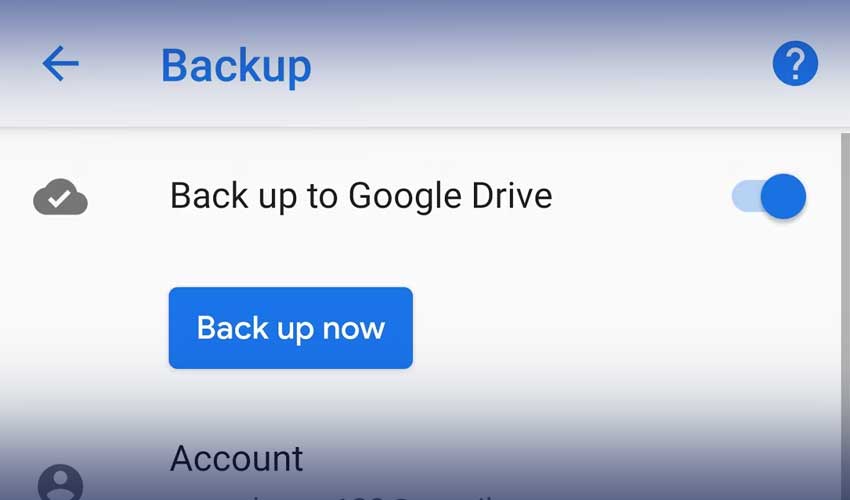This screenshot has height=500, width=850.
Task: Click the light blue track of the switch
Action: [746, 196]
